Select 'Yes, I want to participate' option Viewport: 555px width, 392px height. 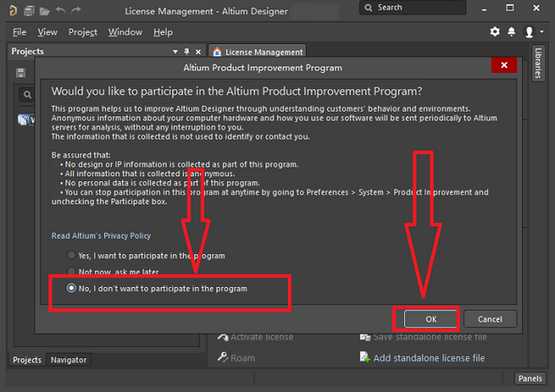[x=72, y=256]
